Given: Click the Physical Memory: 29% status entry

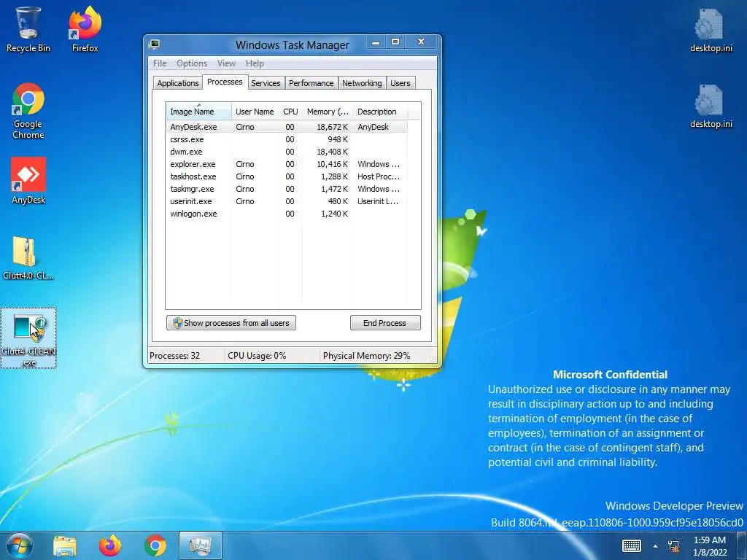Looking at the screenshot, I should (366, 356).
